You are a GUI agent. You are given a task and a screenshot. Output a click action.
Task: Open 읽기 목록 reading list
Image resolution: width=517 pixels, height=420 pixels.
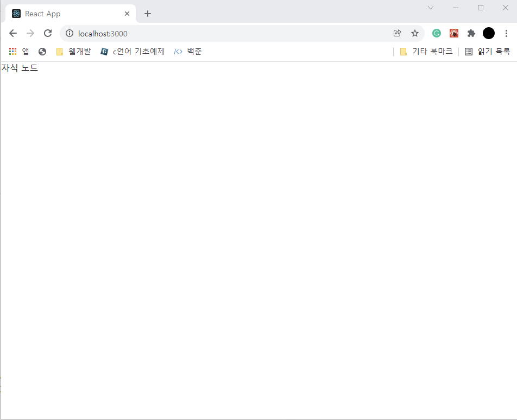(487, 52)
